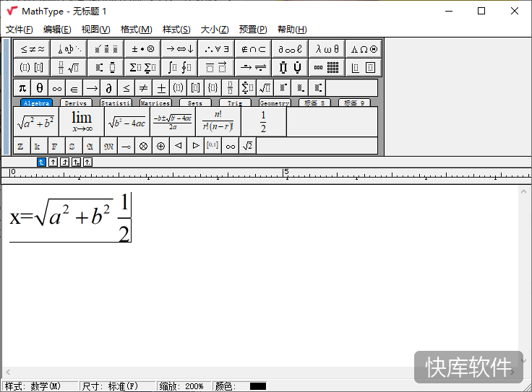The image size is (532, 392).
Task: Insert the not-equal sign from small bar
Action: (x=144, y=88)
